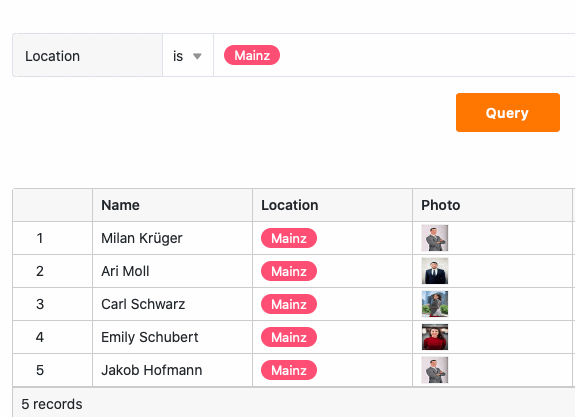
Task: Click the Location column header
Action: tap(332, 205)
